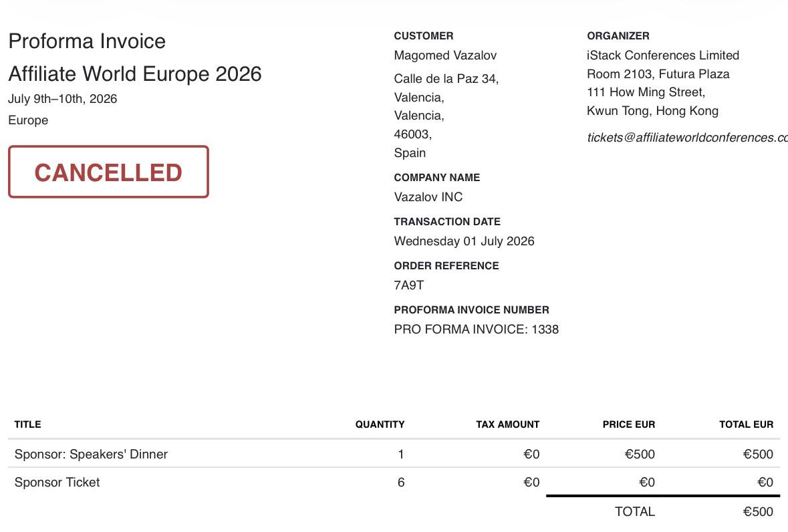
Task: Click company name Vazalov INC
Action: (428, 197)
